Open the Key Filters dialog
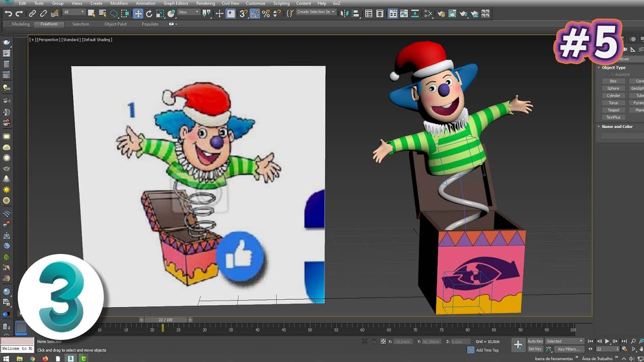 point(569,349)
